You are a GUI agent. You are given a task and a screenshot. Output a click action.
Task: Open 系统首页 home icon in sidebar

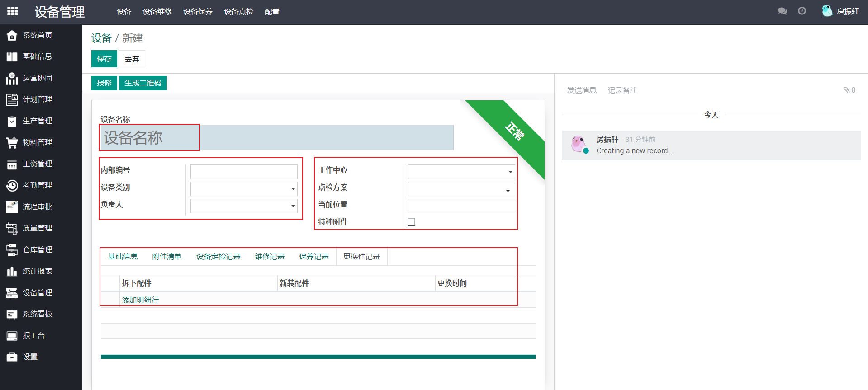click(12, 35)
